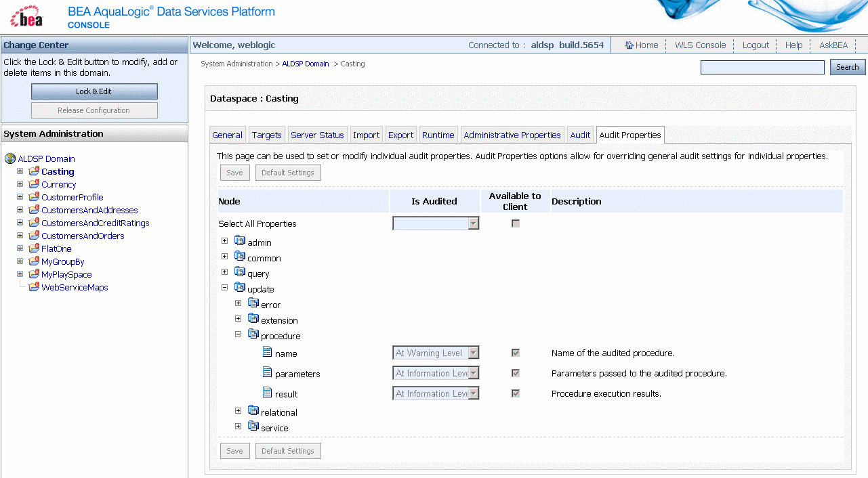
Task: Toggle Available to Client for parameters
Action: 516,373
